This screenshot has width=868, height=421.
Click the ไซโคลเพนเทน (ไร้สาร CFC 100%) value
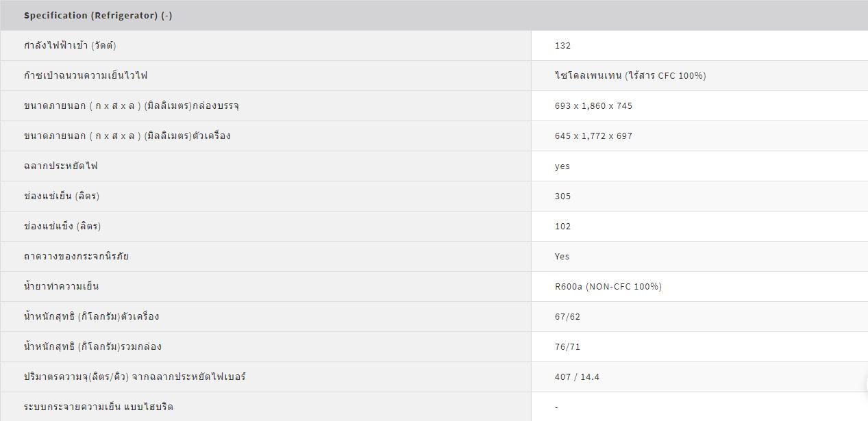(630, 75)
